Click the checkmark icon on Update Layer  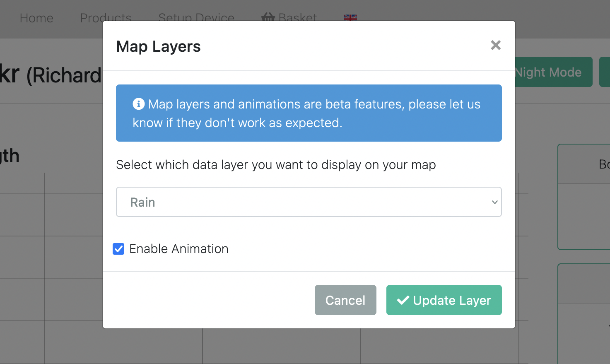click(x=403, y=300)
